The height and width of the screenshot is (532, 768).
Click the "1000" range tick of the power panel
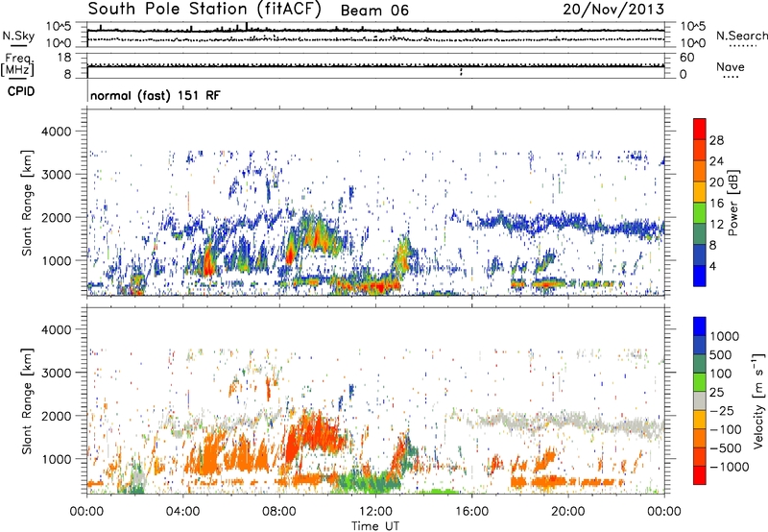pyautogui.click(x=56, y=260)
